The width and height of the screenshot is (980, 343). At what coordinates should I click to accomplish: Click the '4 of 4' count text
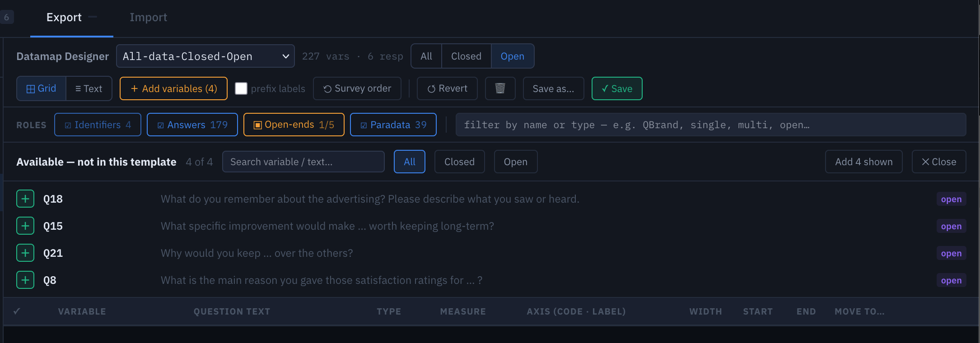(x=199, y=162)
